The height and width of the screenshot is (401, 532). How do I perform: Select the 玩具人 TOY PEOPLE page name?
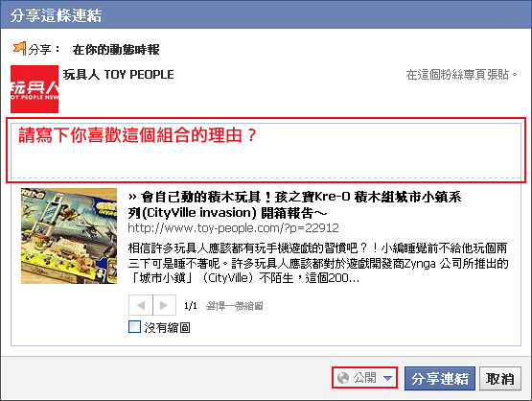pos(119,75)
